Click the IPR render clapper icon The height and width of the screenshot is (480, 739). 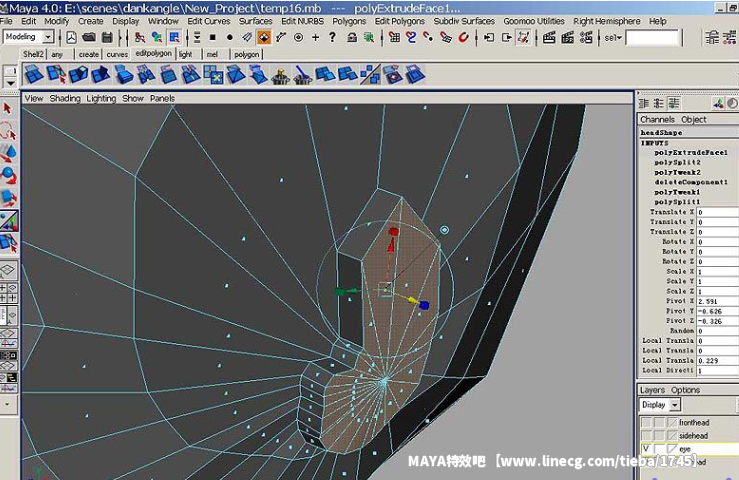pos(567,37)
